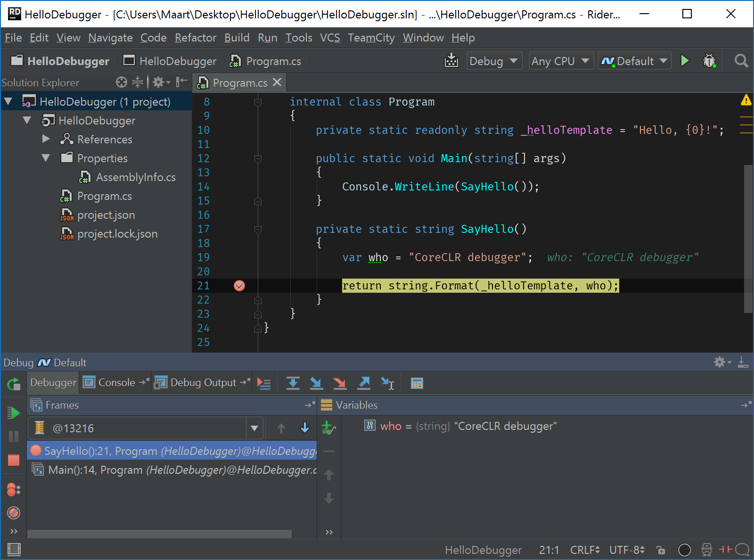Click caret position 21:1 in status bar

click(549, 550)
